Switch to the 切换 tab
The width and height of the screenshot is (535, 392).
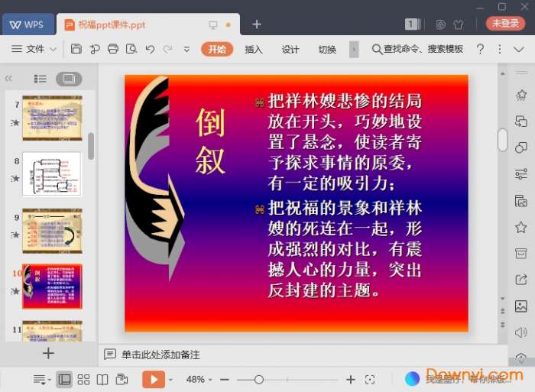327,50
